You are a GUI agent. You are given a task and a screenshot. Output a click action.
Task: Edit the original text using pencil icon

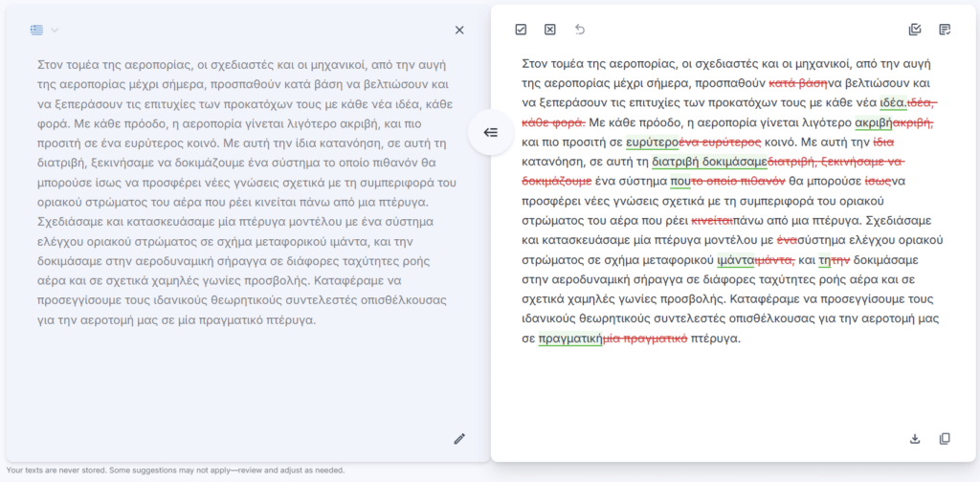[x=459, y=439]
